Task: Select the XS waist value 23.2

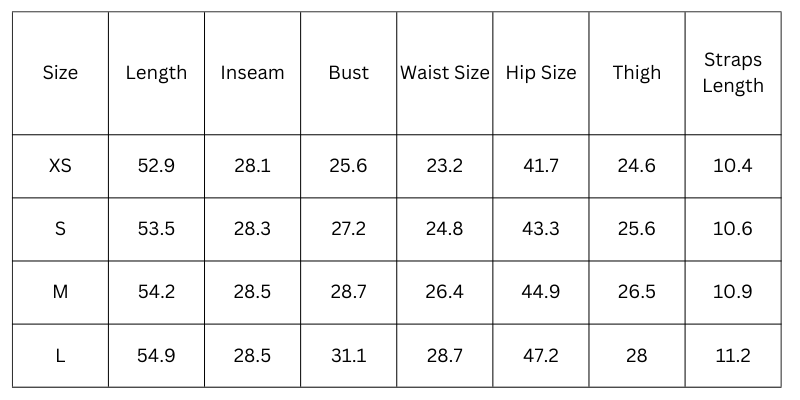Action: coord(445,166)
